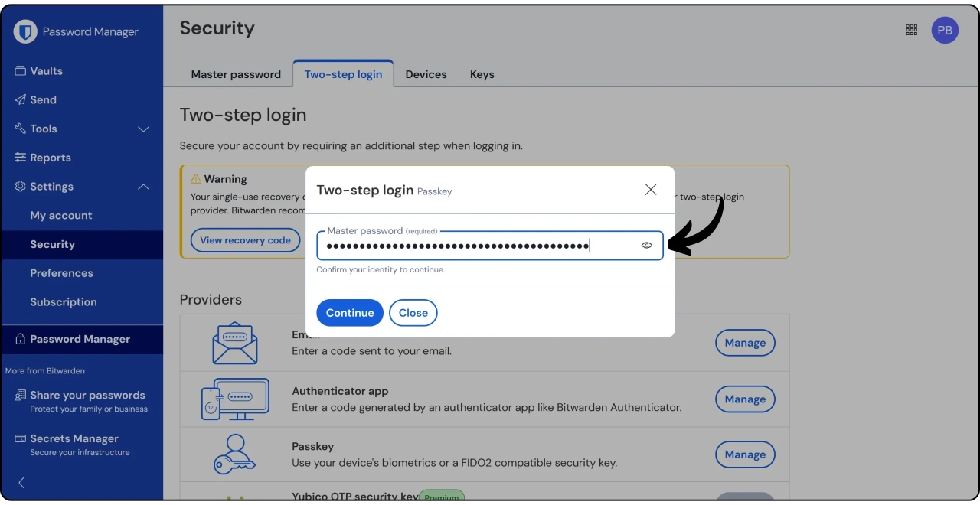Click the 'Two-step login' page heading
The image size is (980, 505).
[243, 116]
